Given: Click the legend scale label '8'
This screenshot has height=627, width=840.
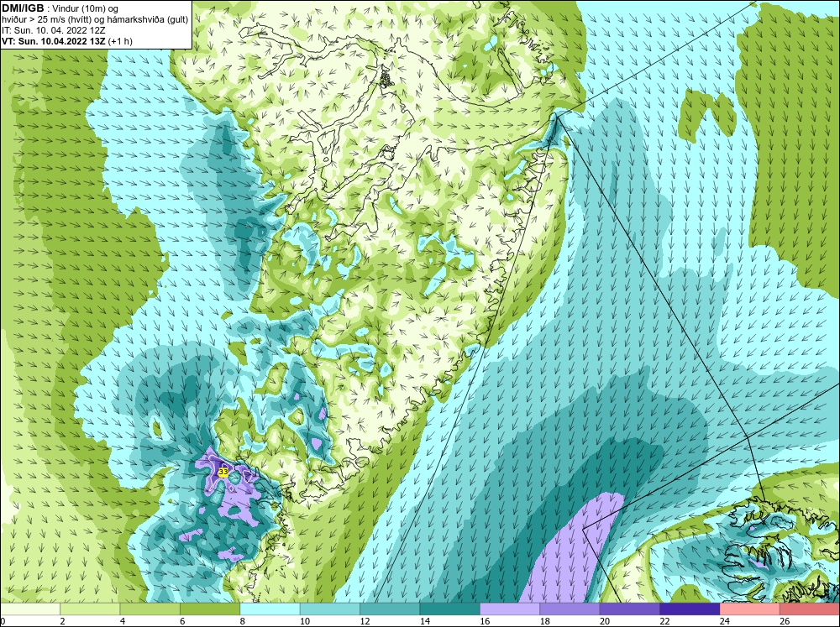Looking at the screenshot, I should [x=243, y=621].
